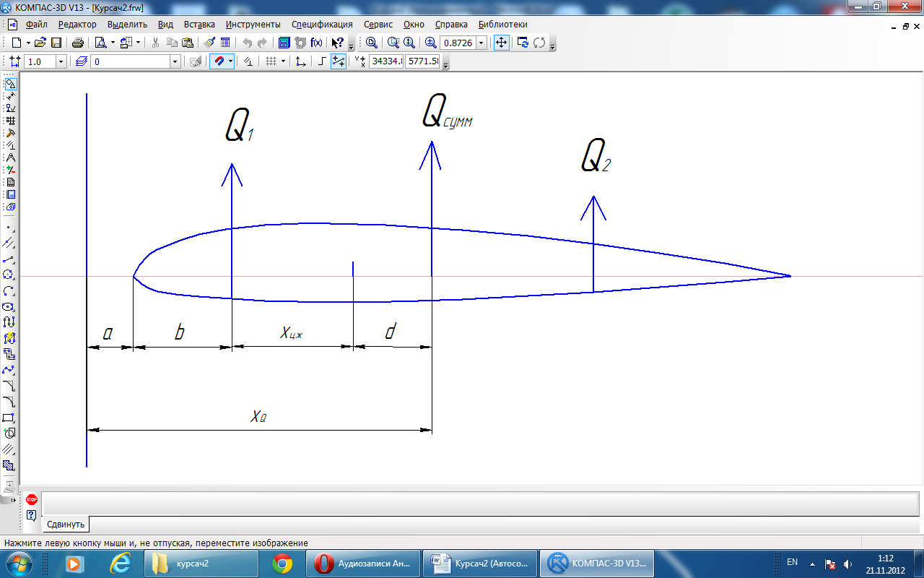Print the document

pyautogui.click(x=78, y=43)
